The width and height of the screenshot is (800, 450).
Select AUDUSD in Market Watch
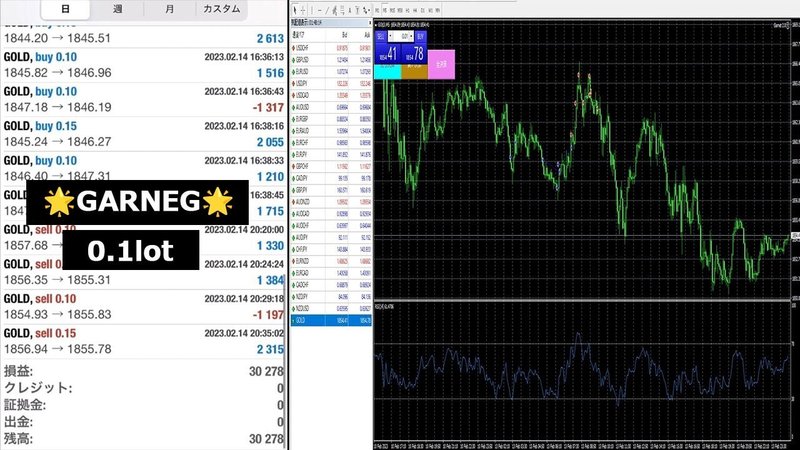(331, 107)
